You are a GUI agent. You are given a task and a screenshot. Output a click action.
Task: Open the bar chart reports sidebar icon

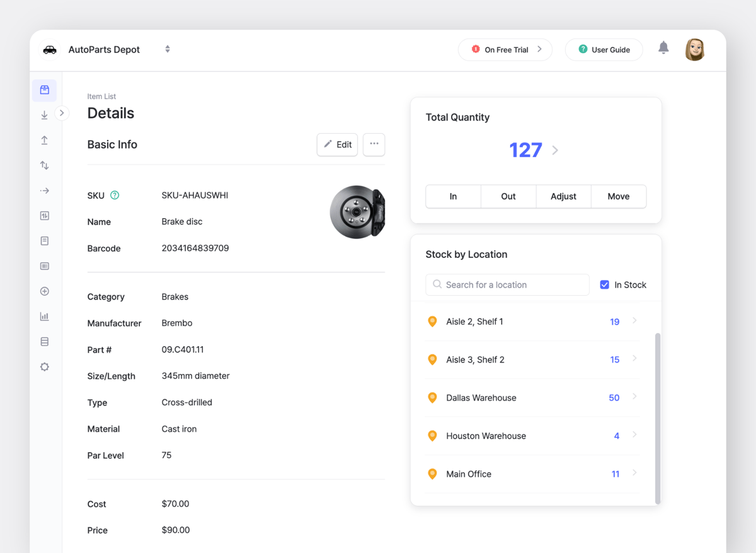pos(44,317)
